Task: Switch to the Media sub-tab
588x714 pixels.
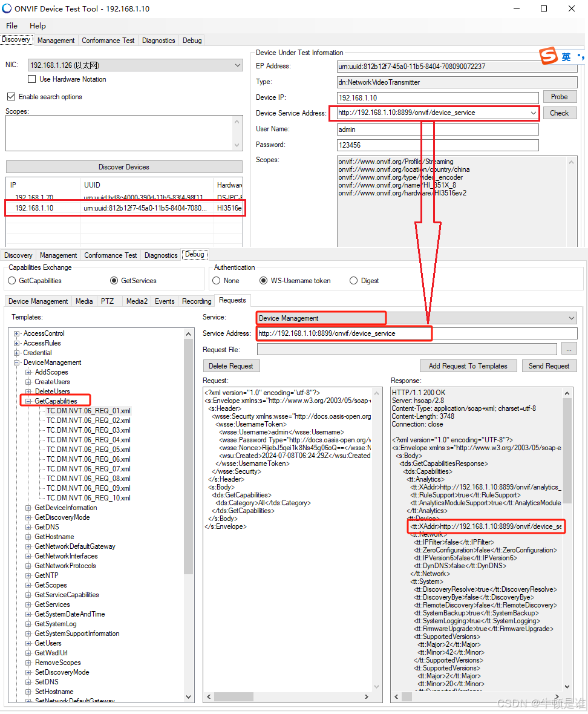Action: pos(84,301)
